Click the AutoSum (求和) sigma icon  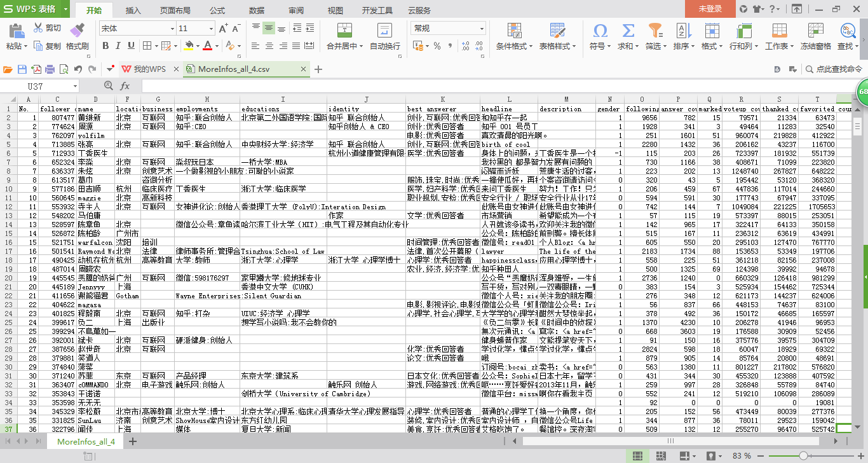tap(628, 30)
